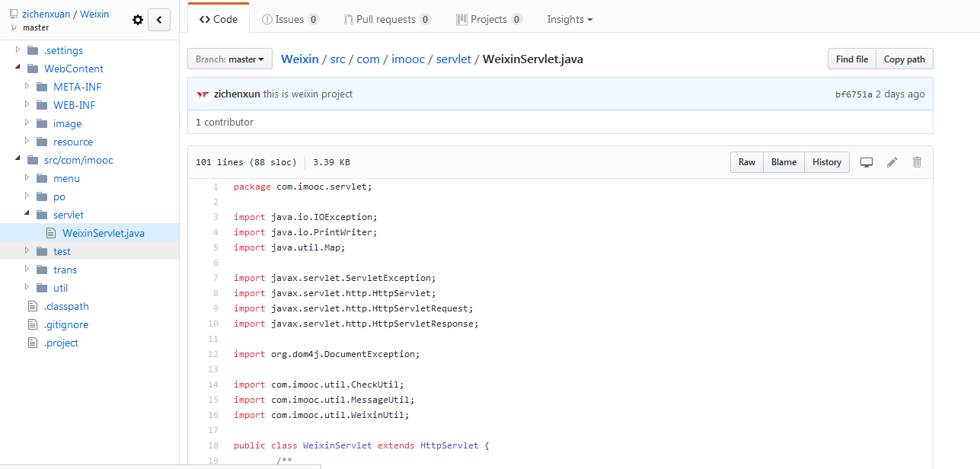Open zichenxun author link in commit bar
The width and height of the screenshot is (980, 469).
pyautogui.click(x=238, y=94)
